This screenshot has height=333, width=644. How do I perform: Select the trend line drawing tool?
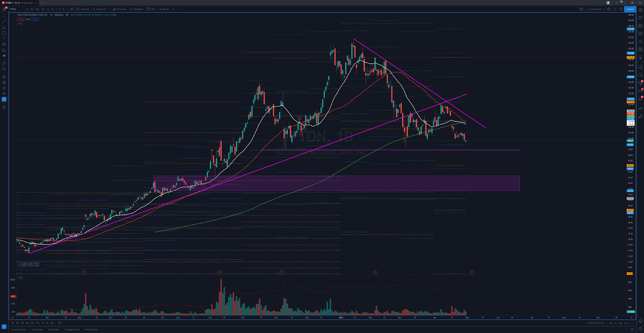click(4, 22)
